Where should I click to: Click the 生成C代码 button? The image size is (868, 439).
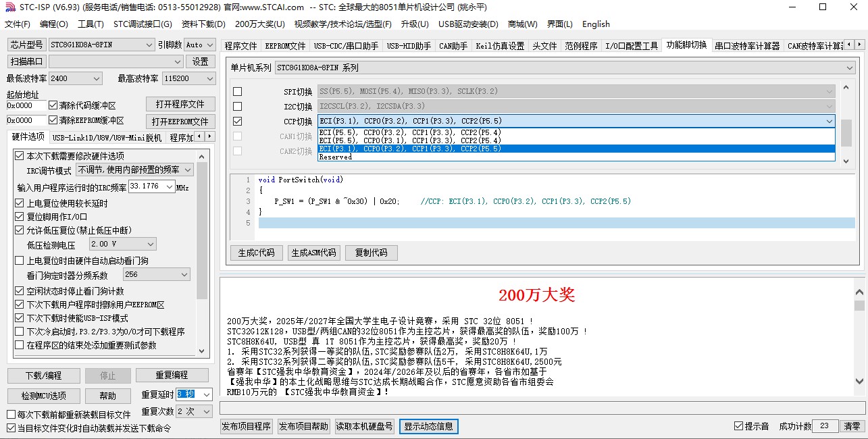(257, 253)
